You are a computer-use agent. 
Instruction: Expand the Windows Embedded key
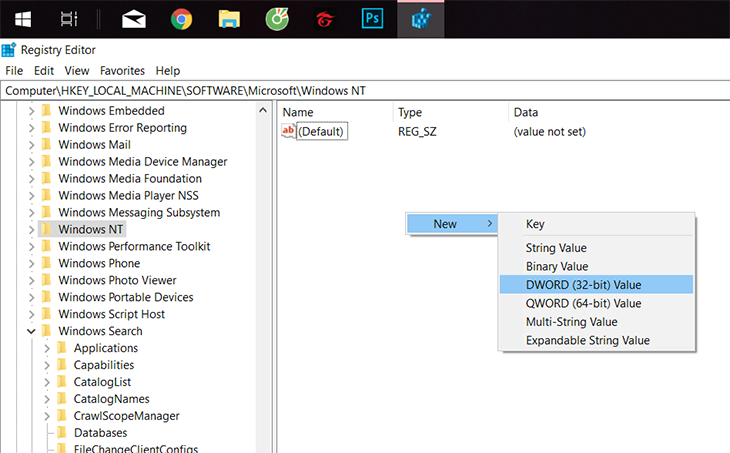(x=31, y=111)
